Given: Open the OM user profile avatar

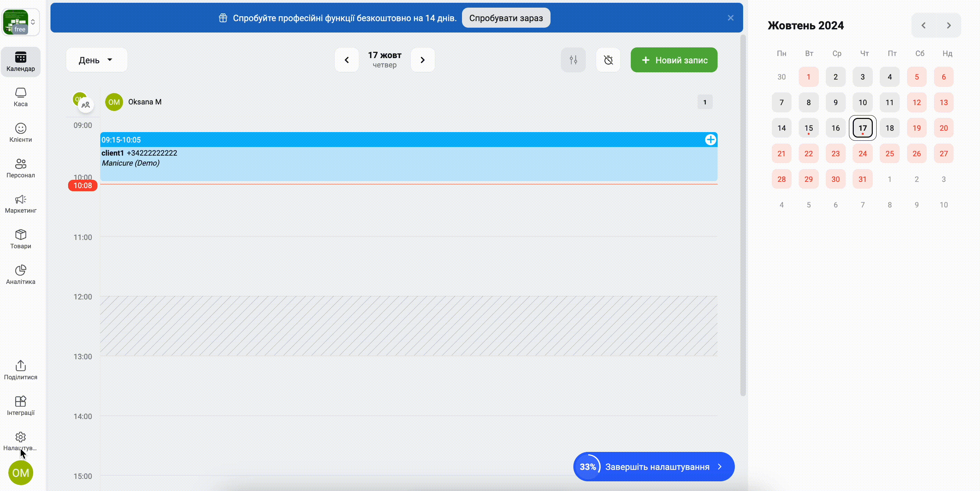Looking at the screenshot, I should coord(20,473).
